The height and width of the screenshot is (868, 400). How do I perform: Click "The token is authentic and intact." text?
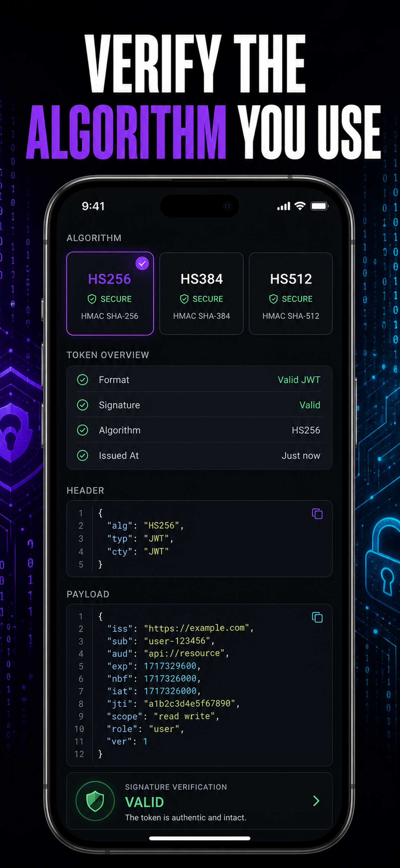pyautogui.click(x=185, y=817)
